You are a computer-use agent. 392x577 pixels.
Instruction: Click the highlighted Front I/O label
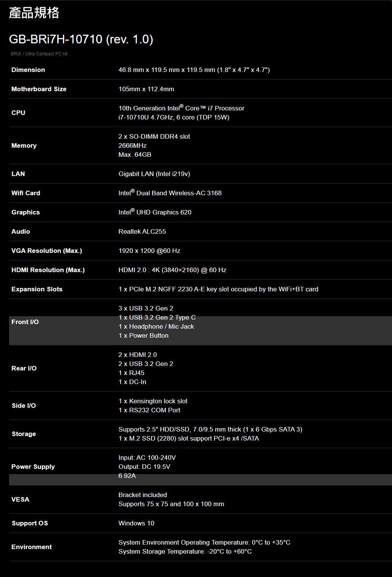point(25,322)
